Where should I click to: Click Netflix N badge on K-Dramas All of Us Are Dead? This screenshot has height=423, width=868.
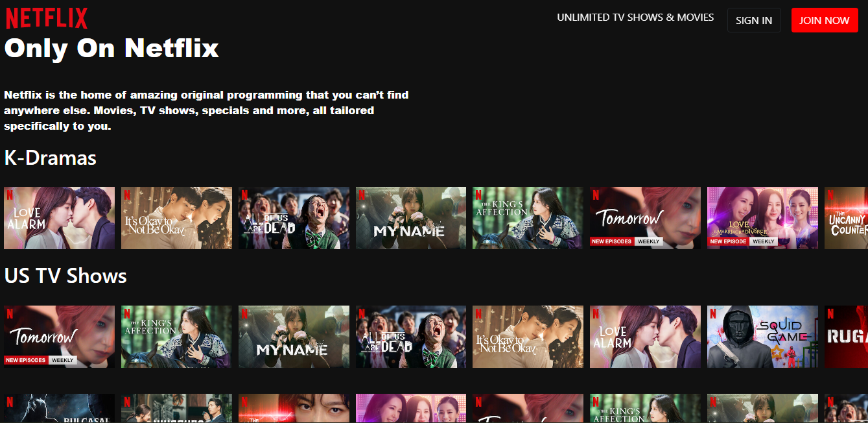coord(244,194)
